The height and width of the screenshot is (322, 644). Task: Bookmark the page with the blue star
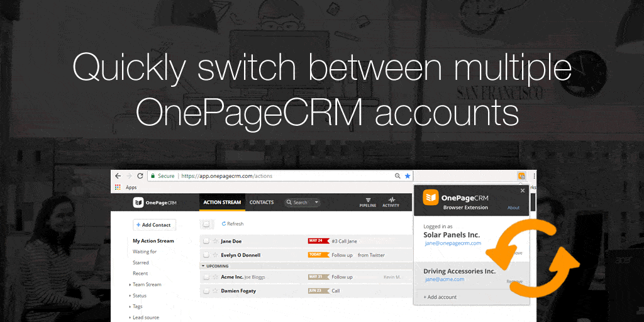(408, 176)
